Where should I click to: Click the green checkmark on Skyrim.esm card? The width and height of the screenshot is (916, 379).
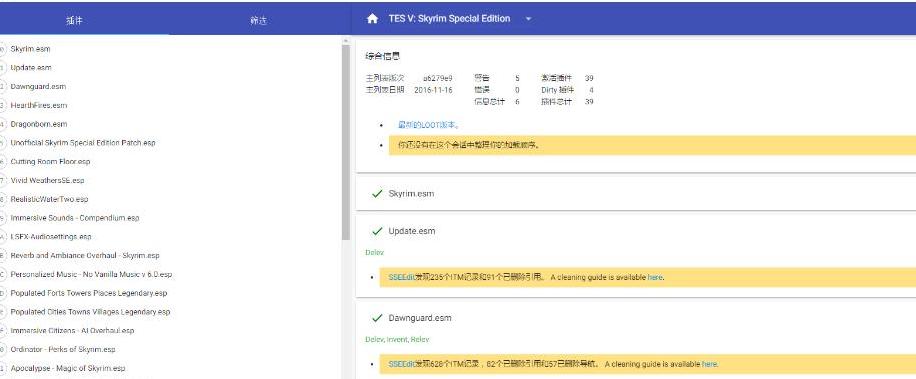tap(377, 193)
